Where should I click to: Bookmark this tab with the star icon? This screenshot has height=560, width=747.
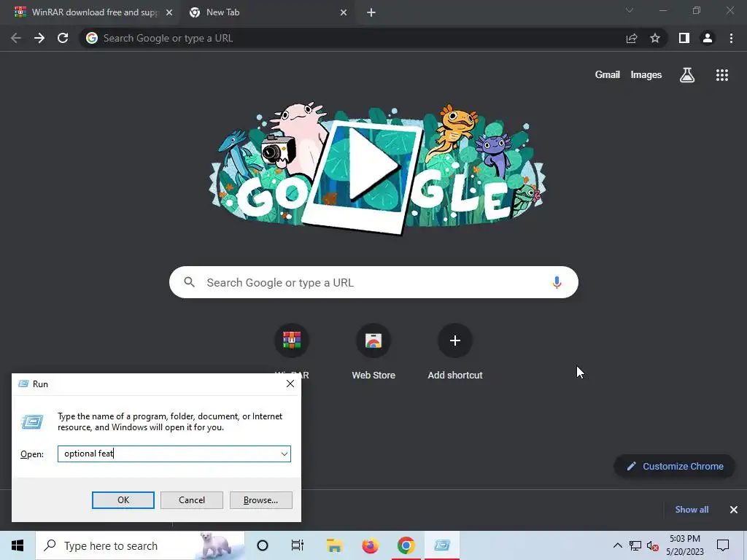click(655, 38)
